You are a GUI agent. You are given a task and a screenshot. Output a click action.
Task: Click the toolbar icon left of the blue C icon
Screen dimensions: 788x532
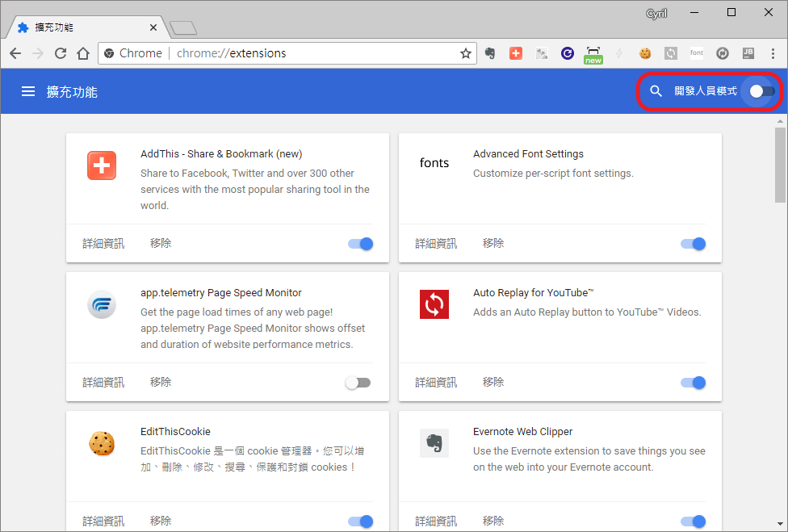(x=542, y=53)
